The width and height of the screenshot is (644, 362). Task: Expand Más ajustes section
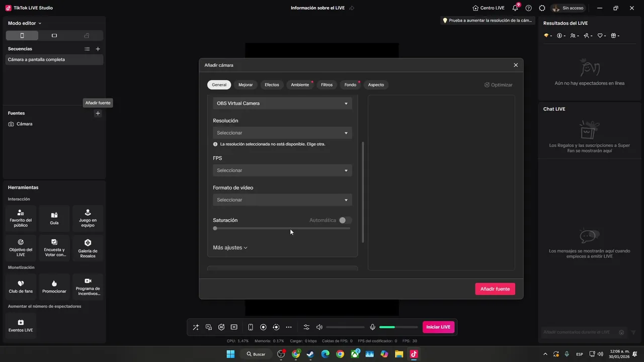[230, 248]
